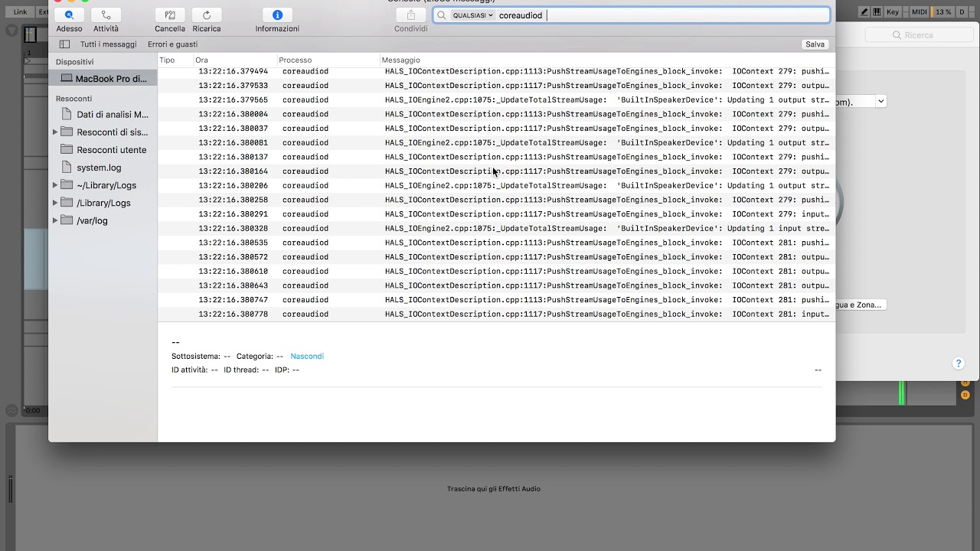Click the Dati di analisi document icon

[67, 114]
